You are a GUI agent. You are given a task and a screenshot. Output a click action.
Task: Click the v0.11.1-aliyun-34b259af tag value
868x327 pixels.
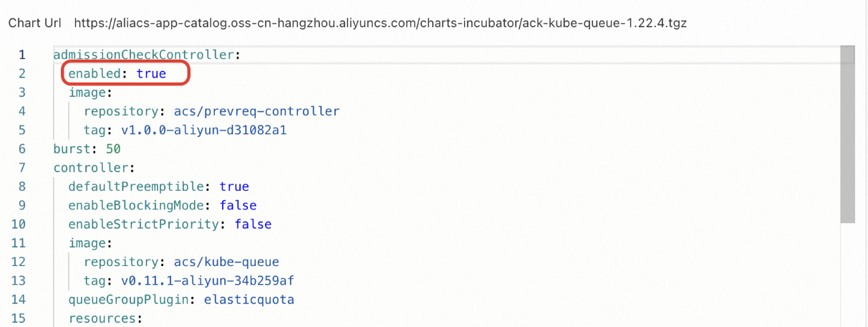[x=199, y=280]
